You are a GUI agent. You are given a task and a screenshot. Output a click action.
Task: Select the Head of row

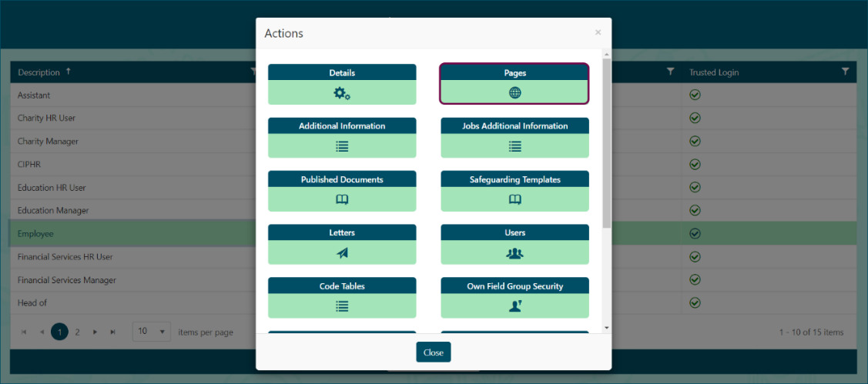[434, 303]
